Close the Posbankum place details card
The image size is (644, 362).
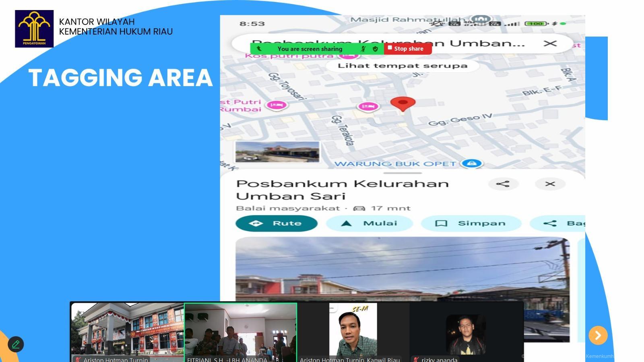click(550, 184)
